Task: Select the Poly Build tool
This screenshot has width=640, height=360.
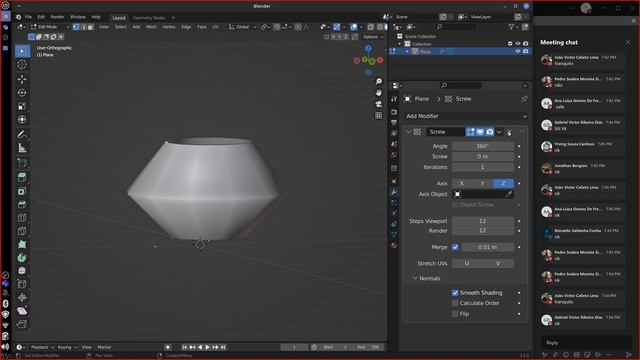Action: tap(22, 244)
